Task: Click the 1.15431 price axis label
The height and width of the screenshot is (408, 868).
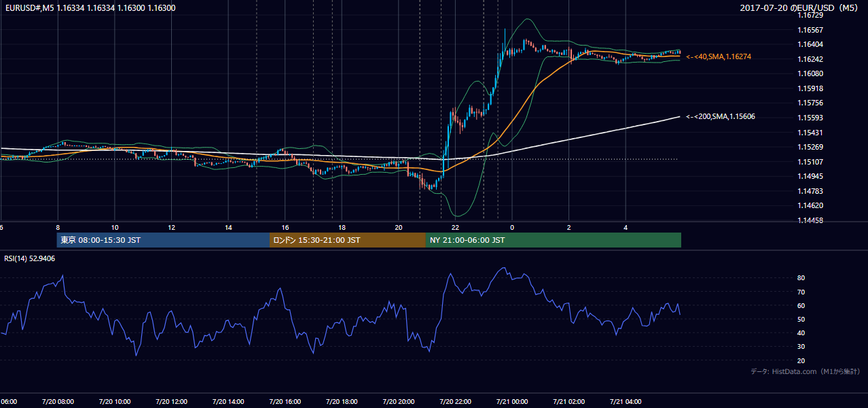Action: pos(812,133)
